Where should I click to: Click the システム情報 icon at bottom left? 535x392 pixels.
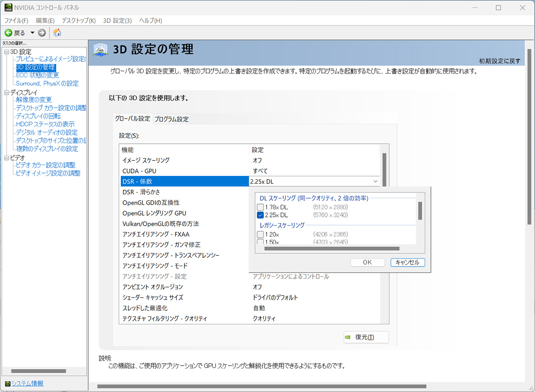click(x=8, y=383)
